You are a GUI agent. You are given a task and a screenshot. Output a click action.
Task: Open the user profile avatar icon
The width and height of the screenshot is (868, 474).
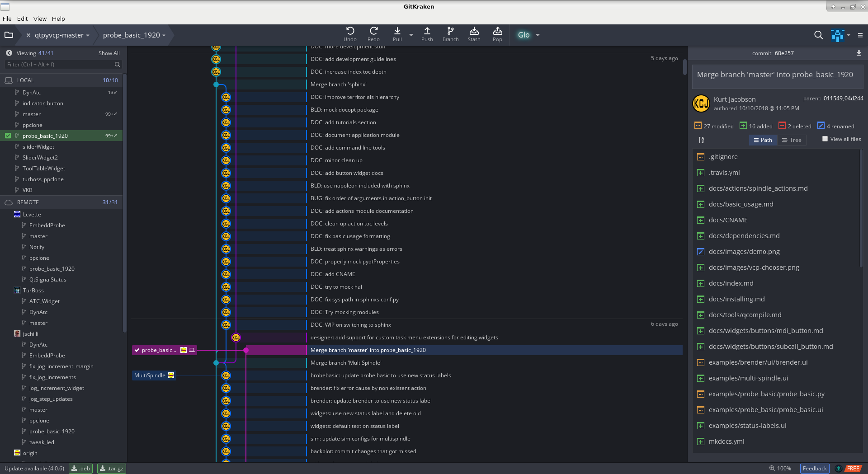837,35
